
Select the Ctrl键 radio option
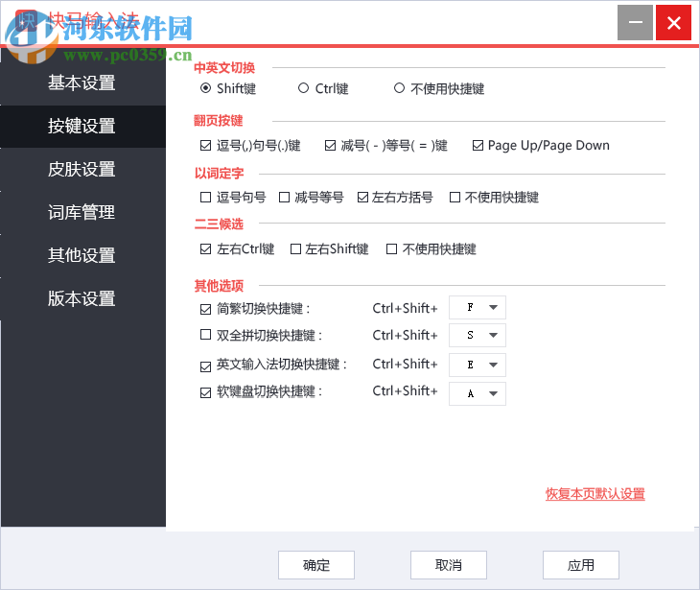point(304,88)
